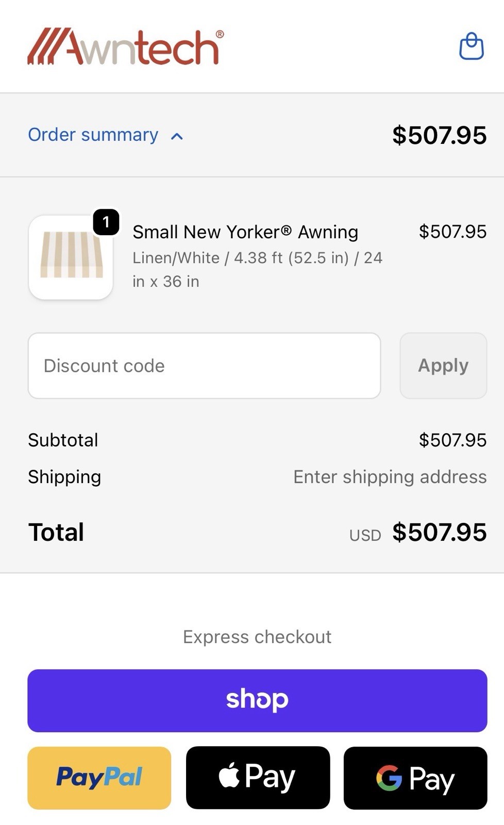
Task: Focus the Discount code input field
Action: pyautogui.click(x=204, y=366)
